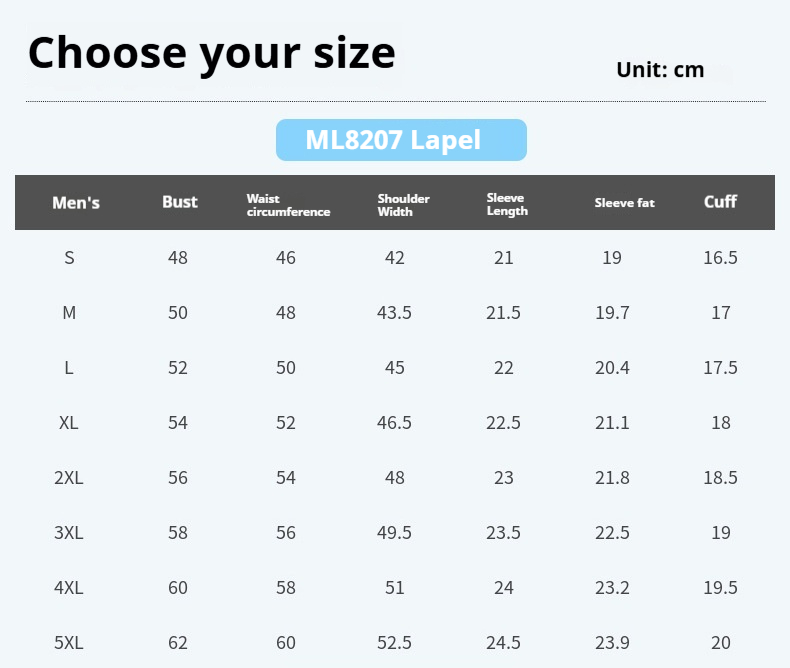The image size is (790, 668).
Task: Select the Men's column header
Action: click(76, 203)
